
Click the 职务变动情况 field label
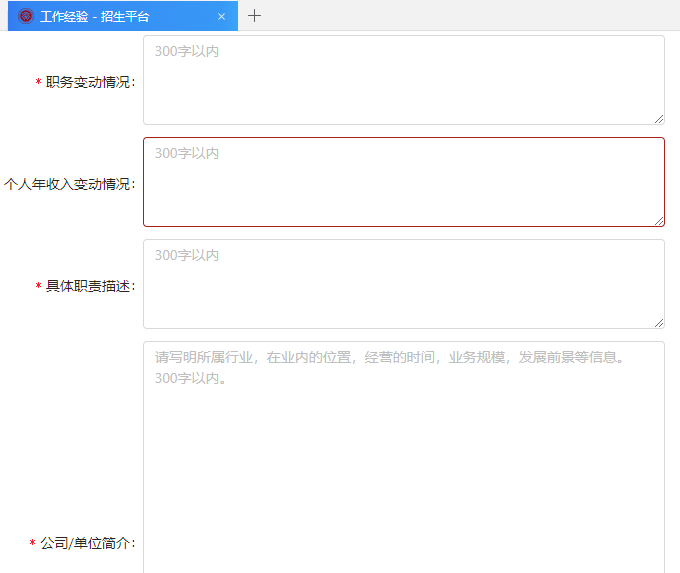click(89, 82)
